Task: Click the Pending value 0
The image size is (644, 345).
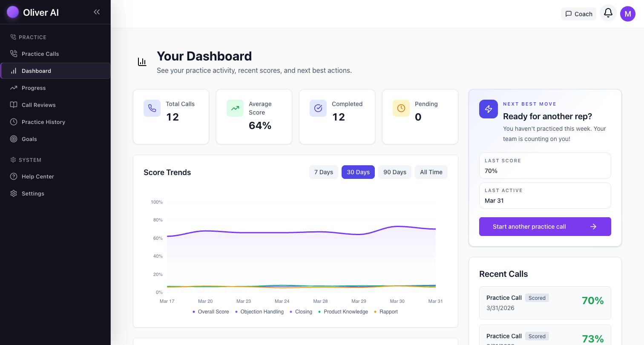Action: [418, 117]
